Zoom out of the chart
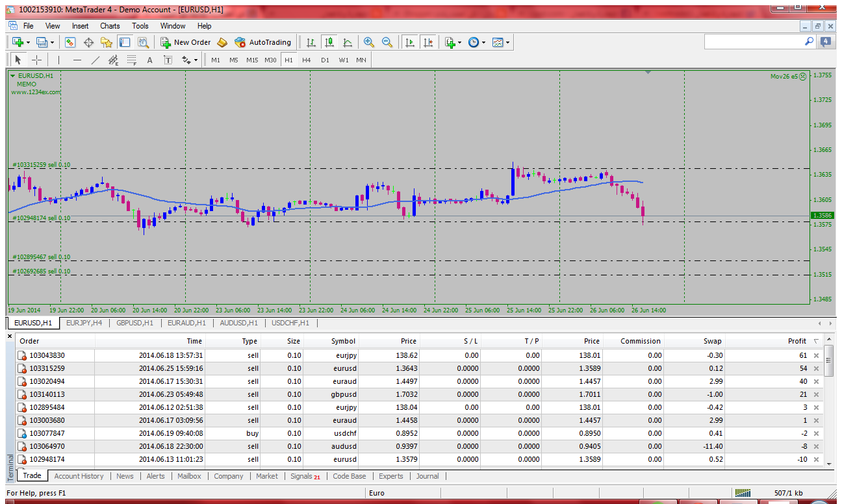842x504 pixels. 387,42
